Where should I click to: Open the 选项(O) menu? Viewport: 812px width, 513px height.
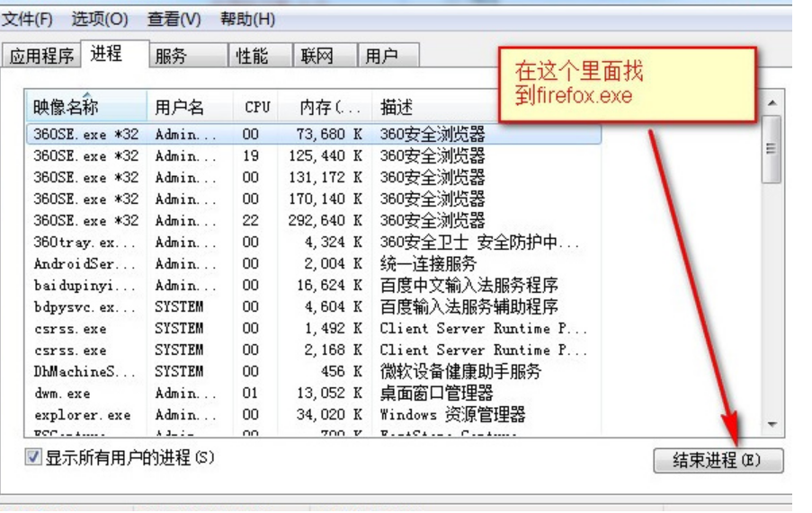coord(100,19)
